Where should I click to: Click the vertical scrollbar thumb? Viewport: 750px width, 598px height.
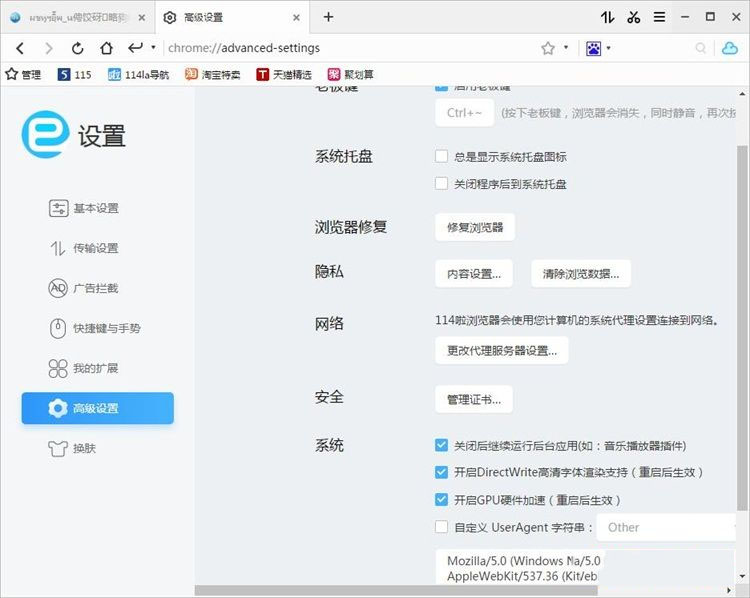(x=742, y=328)
